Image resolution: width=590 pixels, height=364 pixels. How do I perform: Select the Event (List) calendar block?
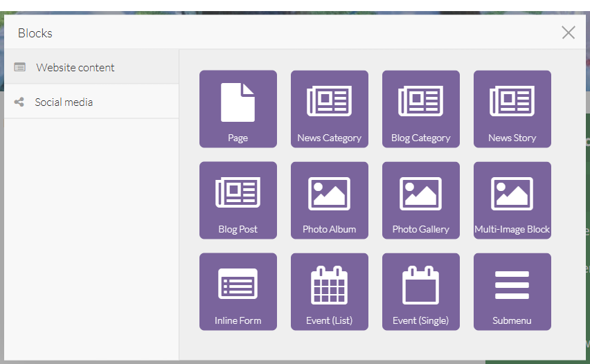[329, 291]
